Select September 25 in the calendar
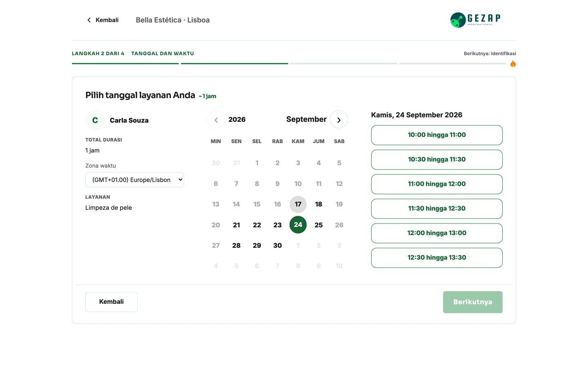This screenshot has height=368, width=588. 318,225
